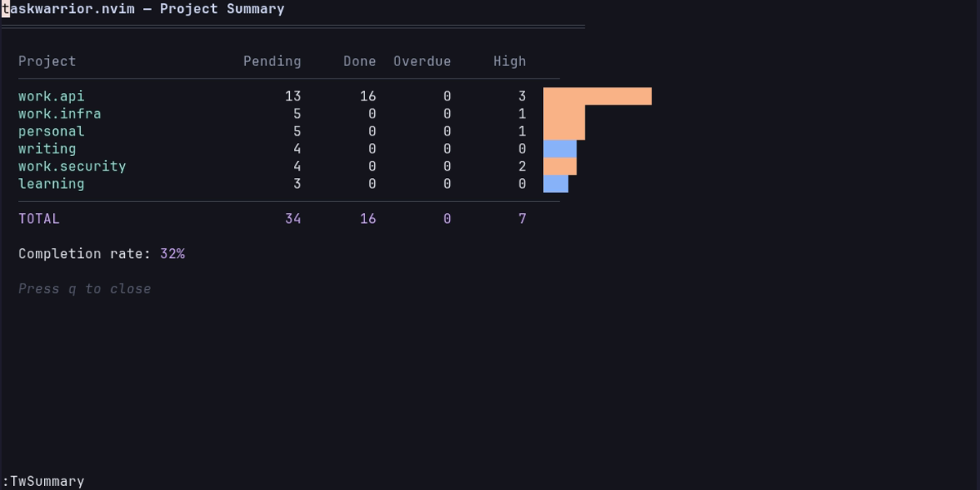This screenshot has height=490, width=980.
Task: Click the orange bar for personal
Action: [x=564, y=131]
